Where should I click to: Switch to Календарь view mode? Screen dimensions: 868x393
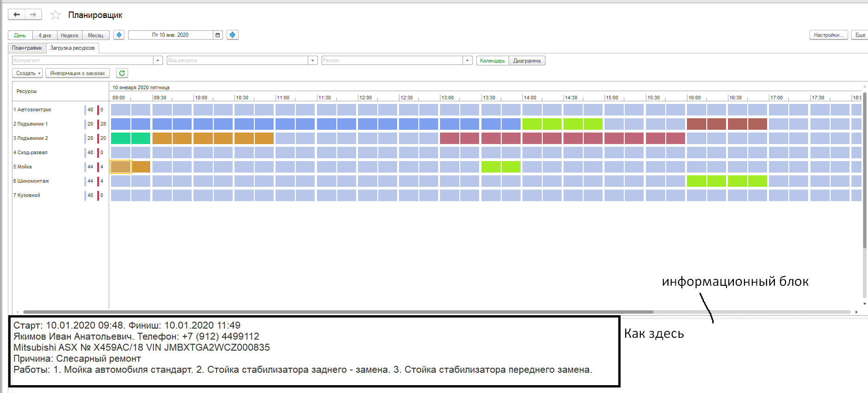(492, 61)
